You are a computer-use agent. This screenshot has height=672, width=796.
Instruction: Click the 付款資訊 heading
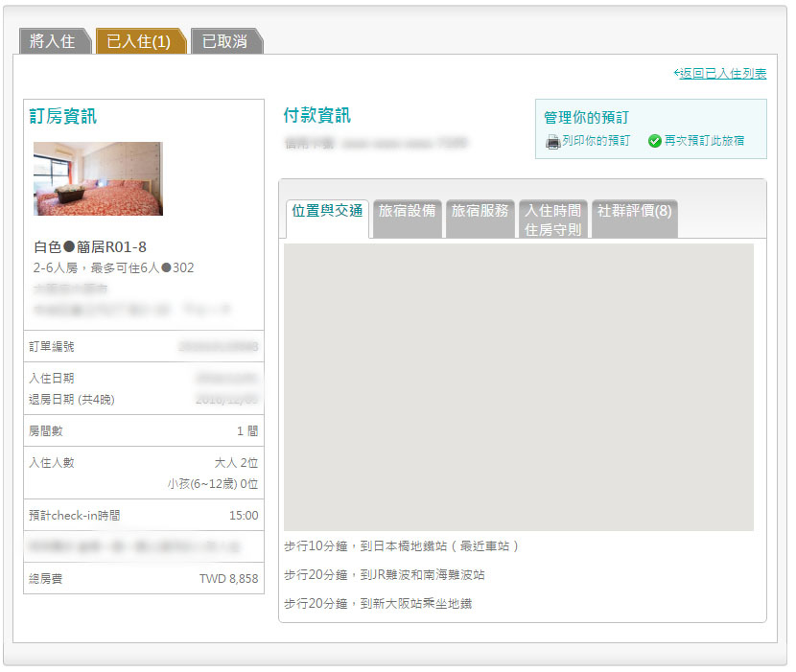(x=316, y=115)
